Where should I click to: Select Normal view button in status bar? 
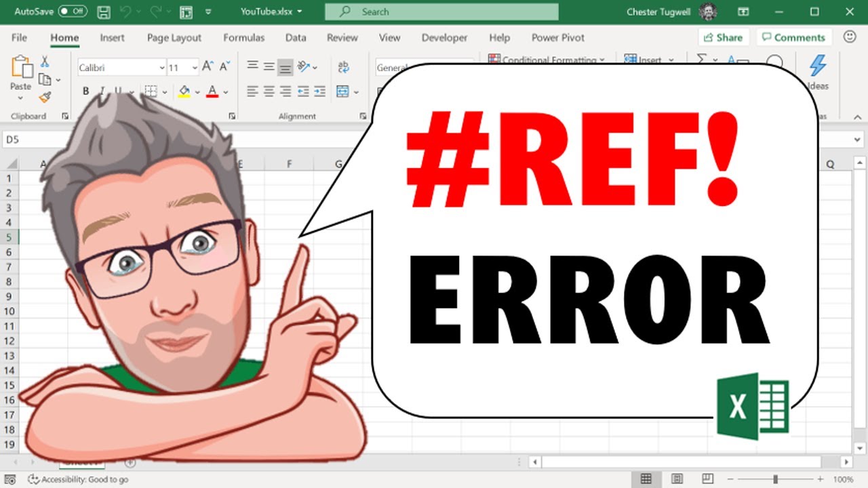coord(646,479)
